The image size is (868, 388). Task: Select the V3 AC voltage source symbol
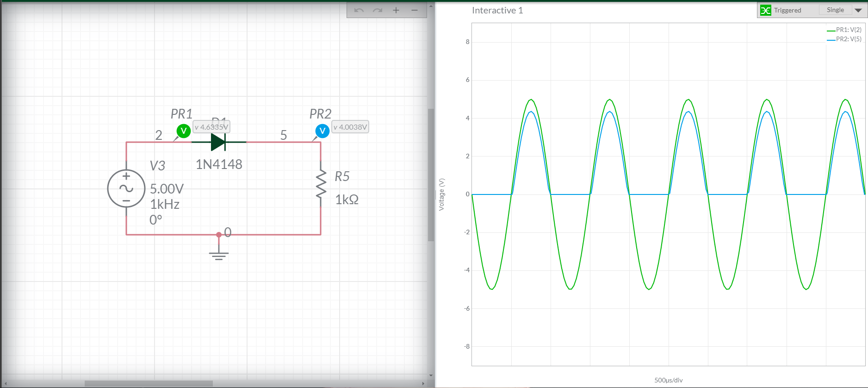126,188
